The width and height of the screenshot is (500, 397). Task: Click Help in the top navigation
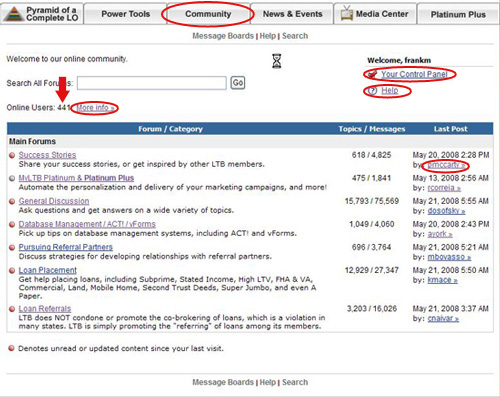(x=268, y=36)
